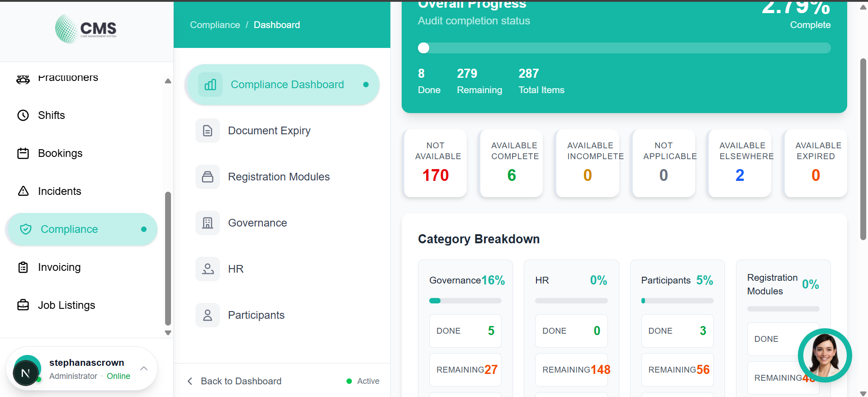Click Participants DONE 3 box

pos(677,331)
